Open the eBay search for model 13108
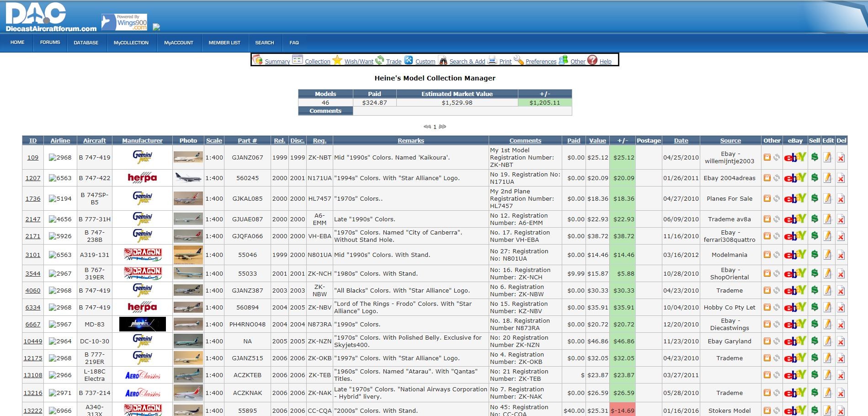This screenshot has height=416, width=868. coord(795,375)
